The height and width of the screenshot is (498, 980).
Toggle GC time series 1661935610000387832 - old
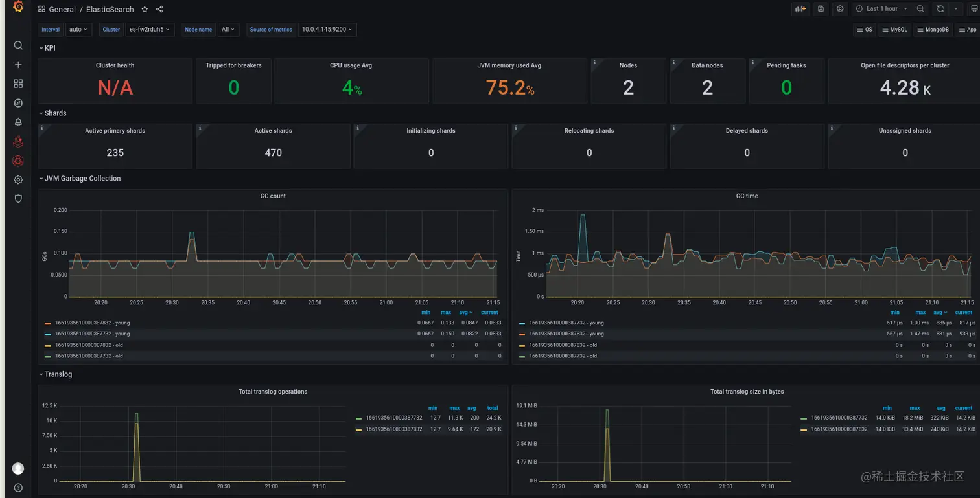point(563,345)
